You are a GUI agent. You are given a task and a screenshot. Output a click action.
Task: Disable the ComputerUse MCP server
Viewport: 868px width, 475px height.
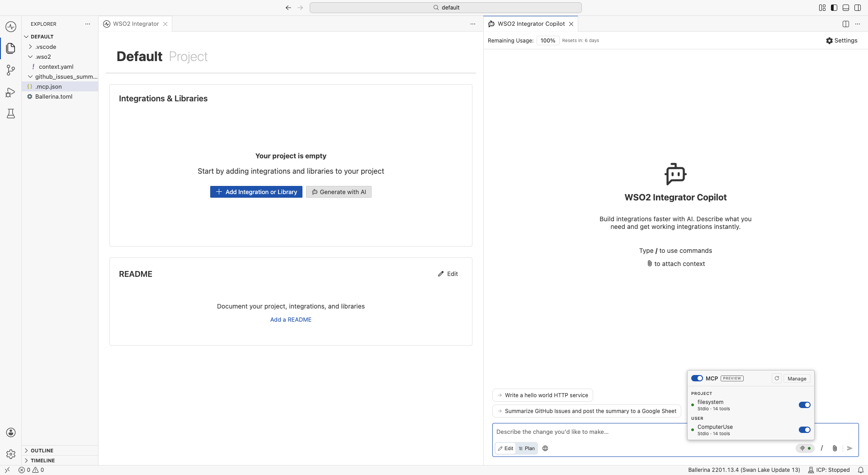[x=804, y=430]
